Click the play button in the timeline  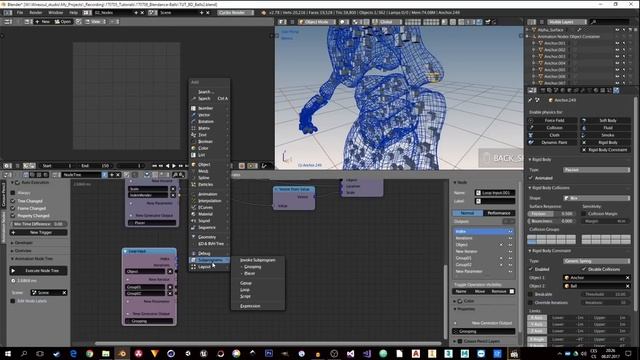click(174, 166)
